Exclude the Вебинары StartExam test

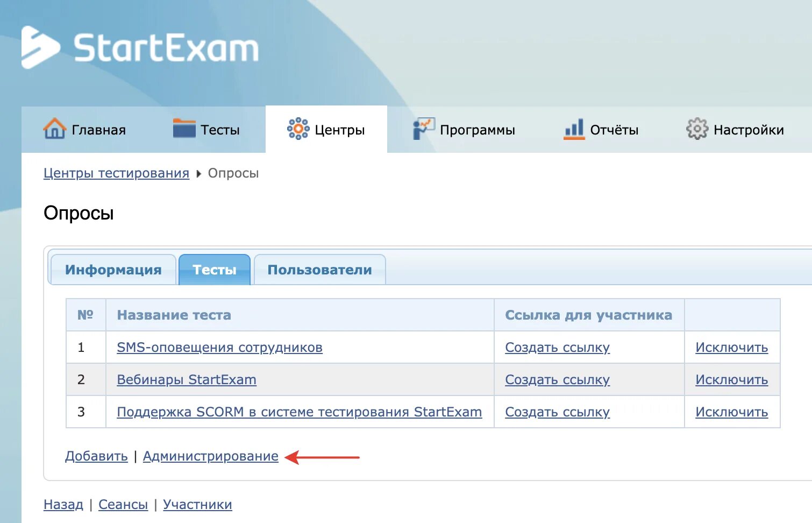pos(731,380)
